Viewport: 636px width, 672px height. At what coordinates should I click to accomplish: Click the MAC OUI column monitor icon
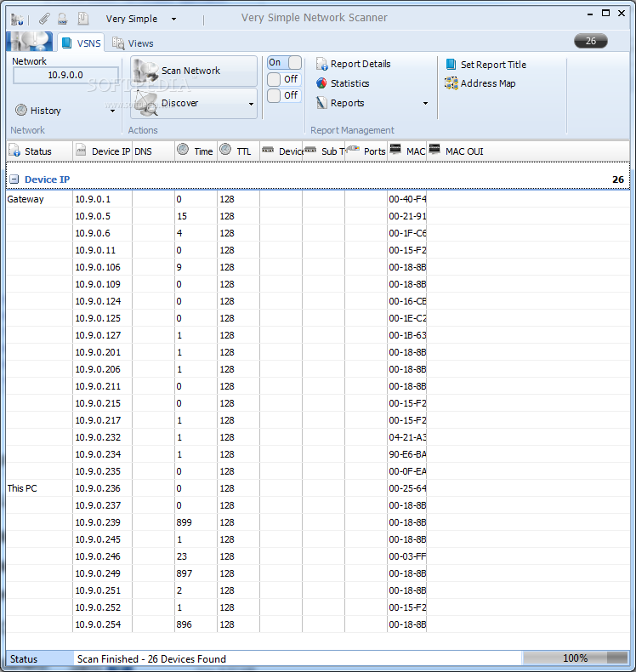(434, 149)
